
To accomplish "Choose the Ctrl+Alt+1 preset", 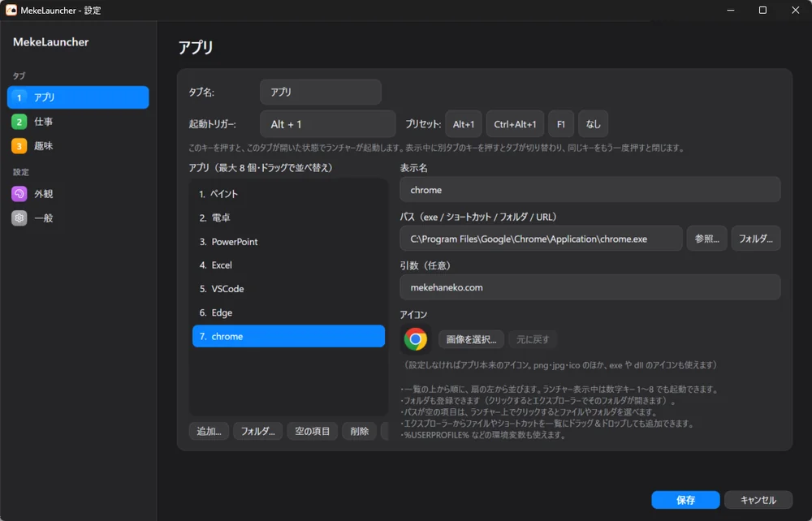I will tap(515, 124).
